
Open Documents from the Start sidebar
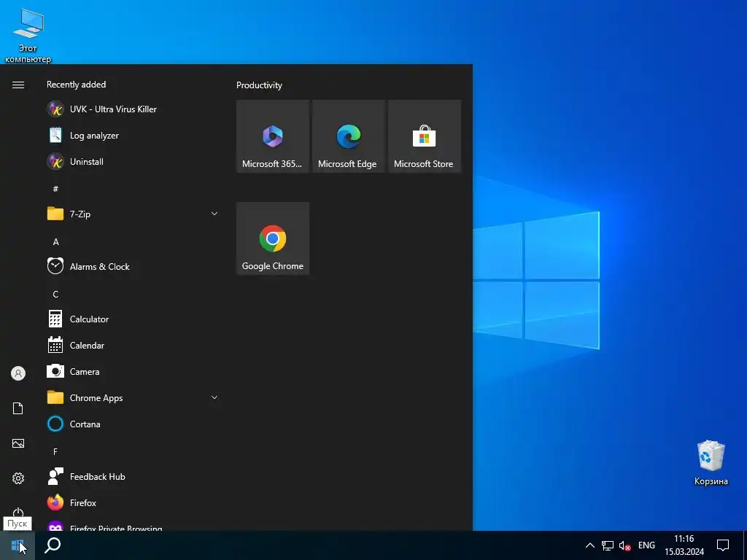pos(18,408)
